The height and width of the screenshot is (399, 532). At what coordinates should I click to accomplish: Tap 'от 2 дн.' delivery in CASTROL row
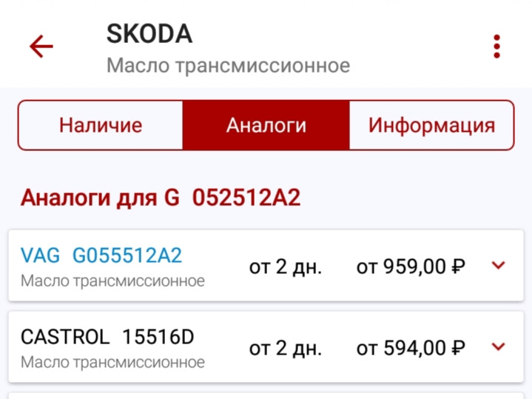pyautogui.click(x=286, y=348)
